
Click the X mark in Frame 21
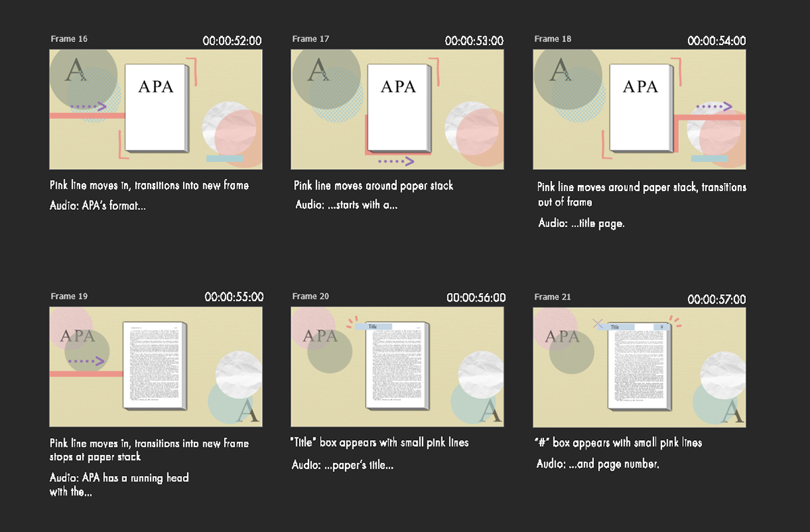point(598,324)
